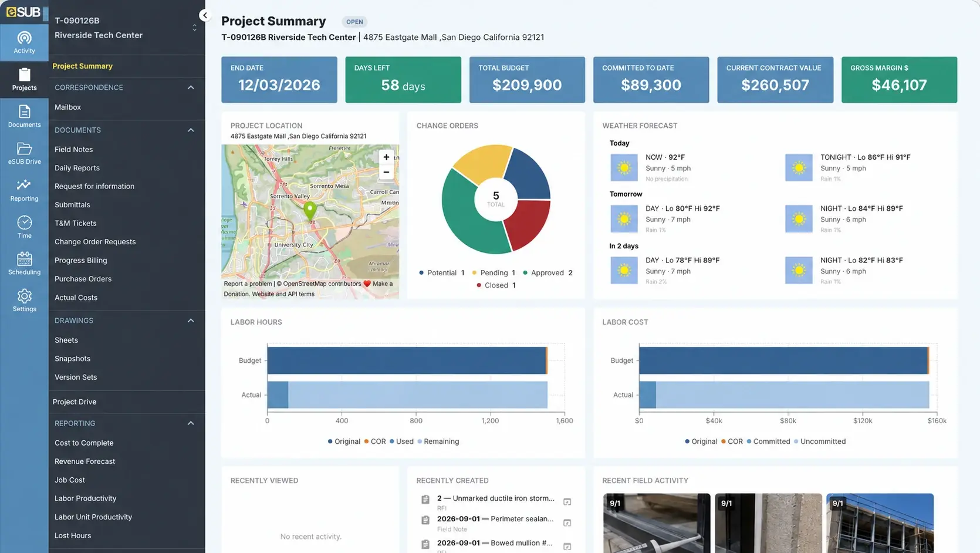Screen dimensions: 980x553
Task: Collapse the Reporting section
Action: (191, 423)
